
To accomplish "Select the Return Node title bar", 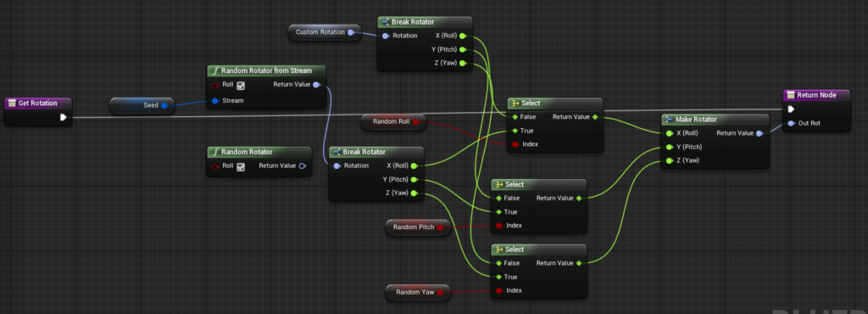I will [817, 95].
